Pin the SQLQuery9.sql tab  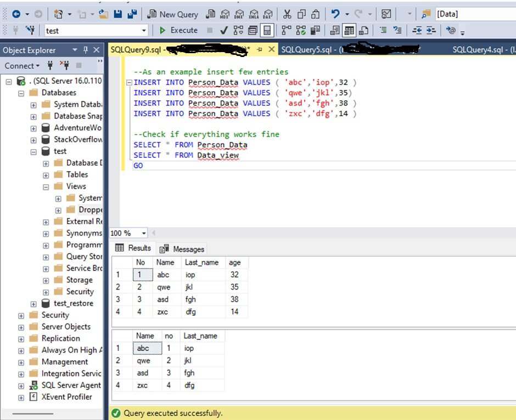(x=260, y=50)
